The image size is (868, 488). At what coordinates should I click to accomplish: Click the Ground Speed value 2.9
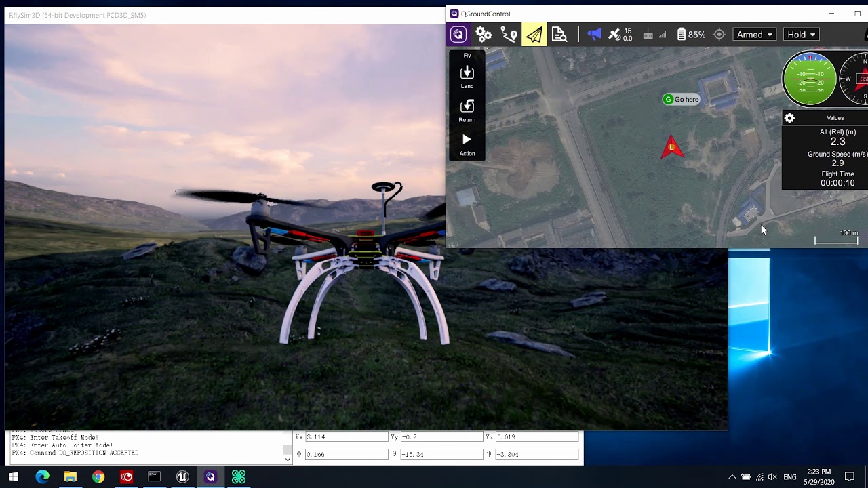(x=837, y=163)
